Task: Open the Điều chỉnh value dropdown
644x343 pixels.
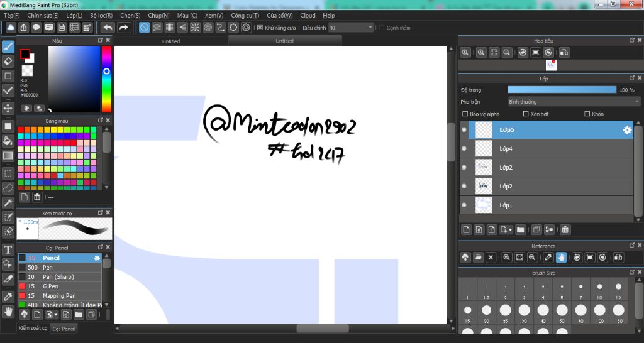Action: [351, 28]
